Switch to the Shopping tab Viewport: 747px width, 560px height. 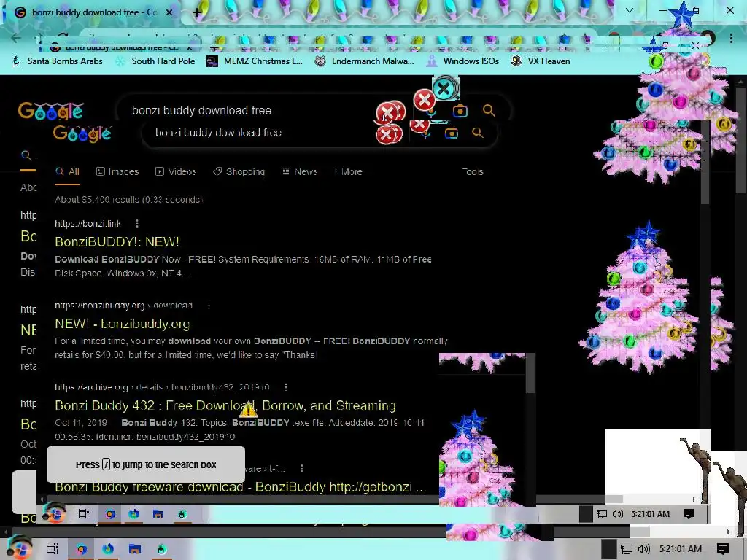[x=239, y=172]
